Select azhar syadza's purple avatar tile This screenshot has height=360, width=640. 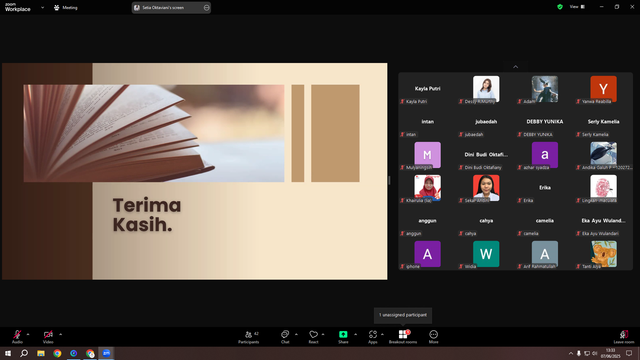click(x=544, y=156)
